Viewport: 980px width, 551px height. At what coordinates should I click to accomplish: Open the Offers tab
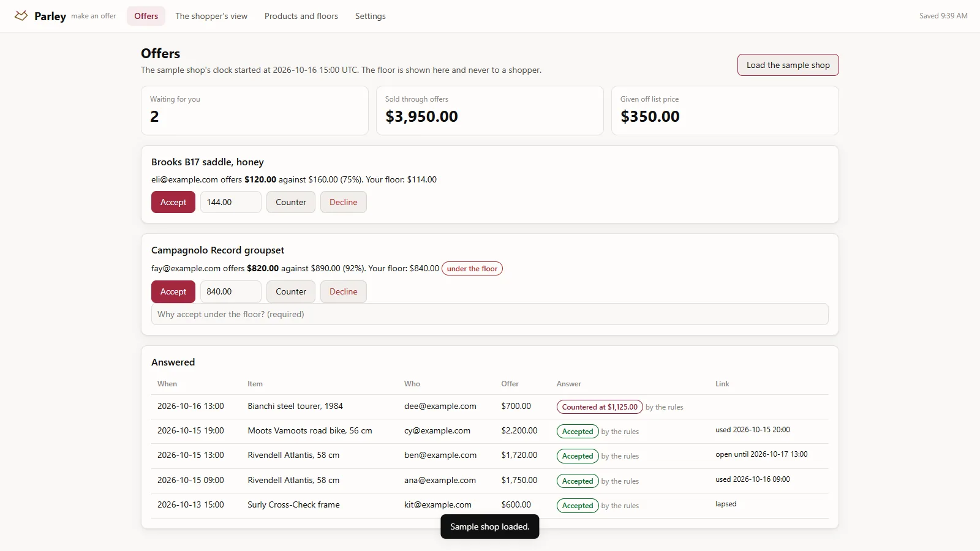tap(146, 16)
